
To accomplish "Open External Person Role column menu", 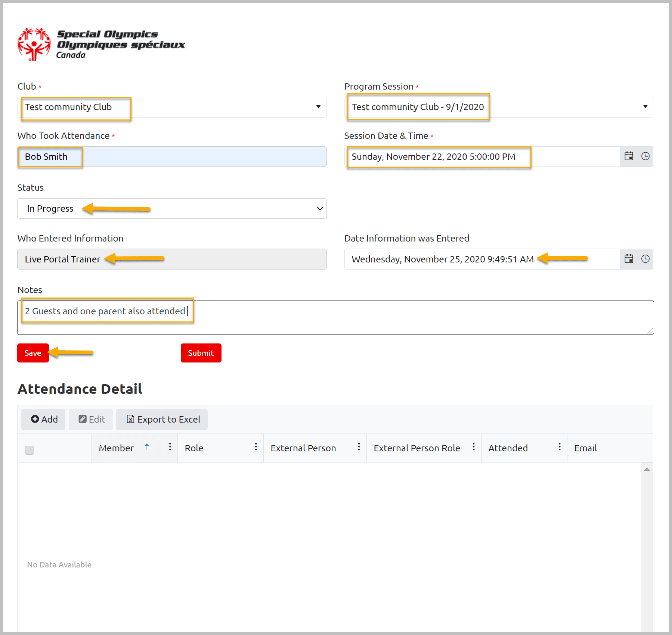I will [474, 447].
